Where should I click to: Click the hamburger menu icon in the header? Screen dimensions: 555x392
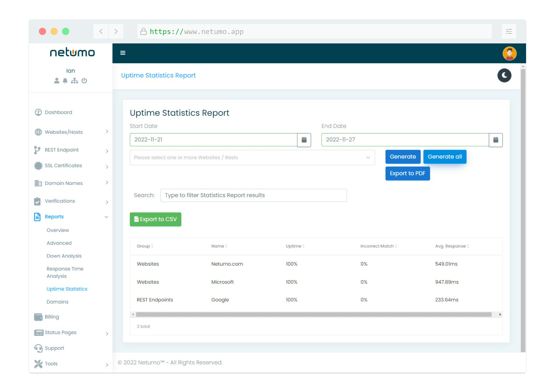coord(123,53)
